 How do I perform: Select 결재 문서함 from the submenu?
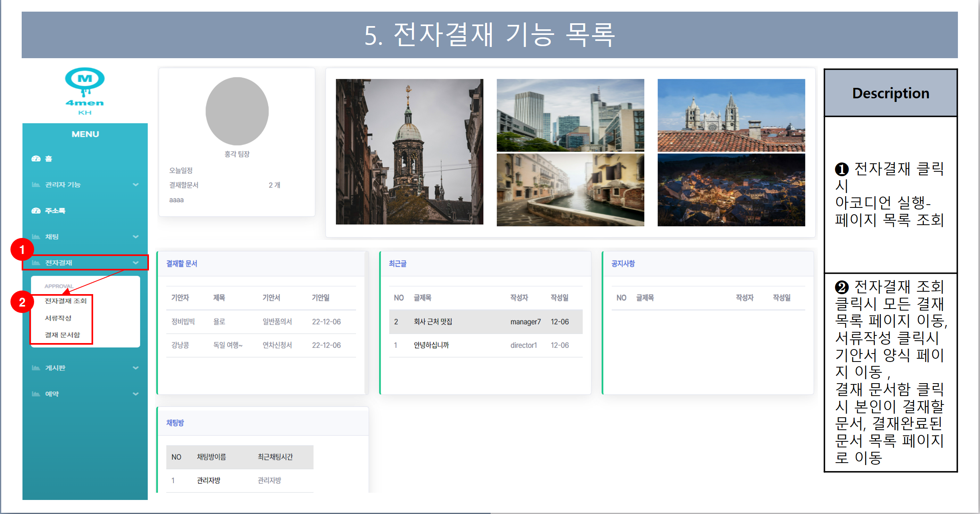[63, 334]
